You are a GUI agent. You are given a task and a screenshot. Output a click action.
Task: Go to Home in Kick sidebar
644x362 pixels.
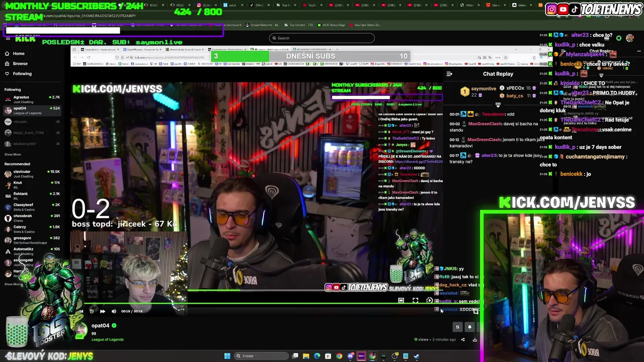click(x=19, y=53)
